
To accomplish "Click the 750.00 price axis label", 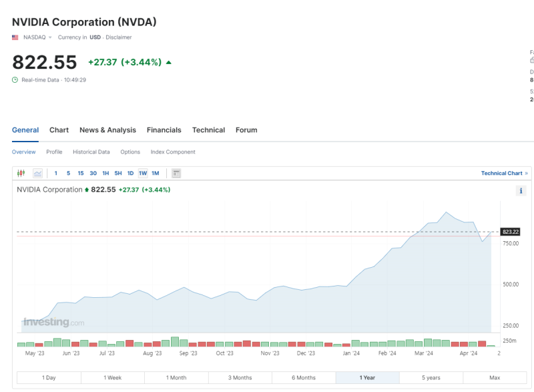I will point(511,244).
